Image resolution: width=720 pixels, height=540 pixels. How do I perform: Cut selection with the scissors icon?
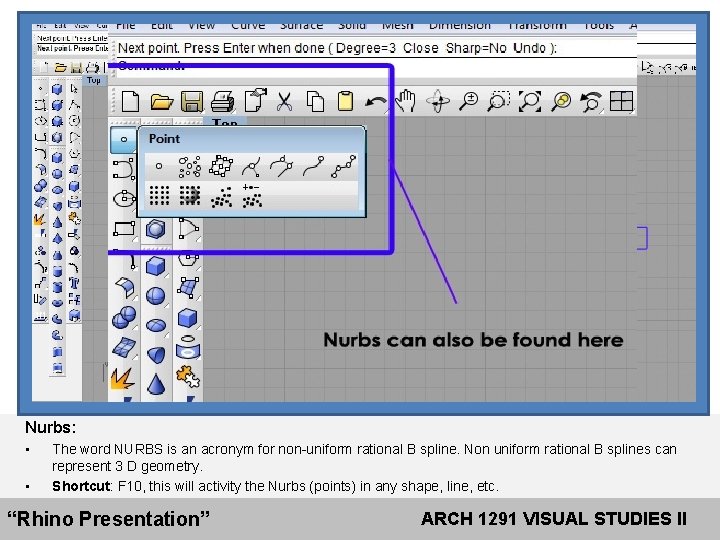coord(285,101)
